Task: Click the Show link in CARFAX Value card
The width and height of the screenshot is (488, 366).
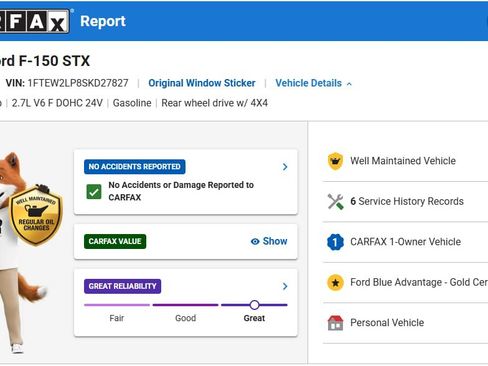Action: pyautogui.click(x=275, y=241)
